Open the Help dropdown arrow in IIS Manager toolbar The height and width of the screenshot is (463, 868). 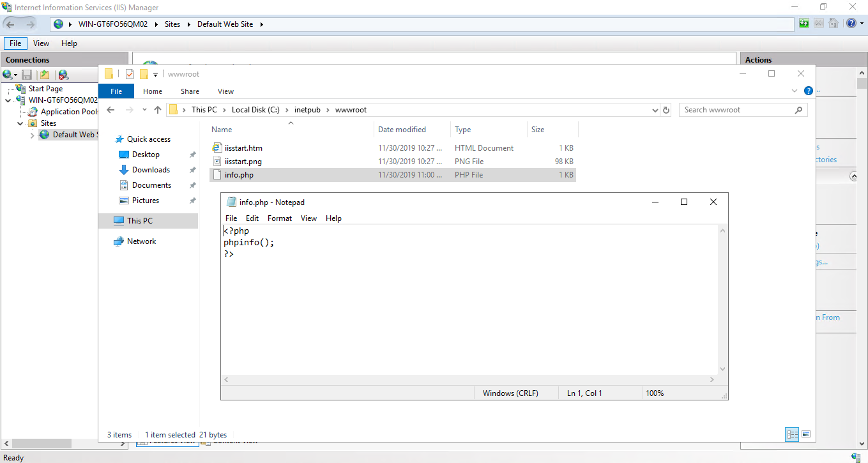861,24
